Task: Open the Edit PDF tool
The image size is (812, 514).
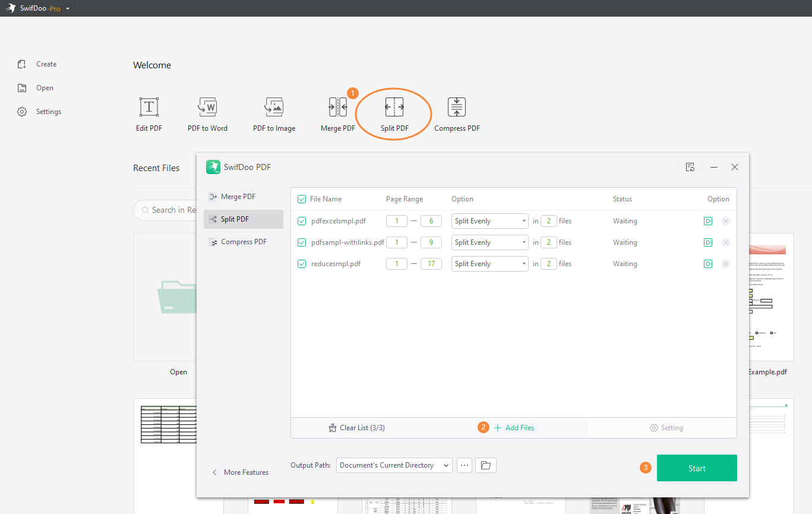Action: coord(149,115)
